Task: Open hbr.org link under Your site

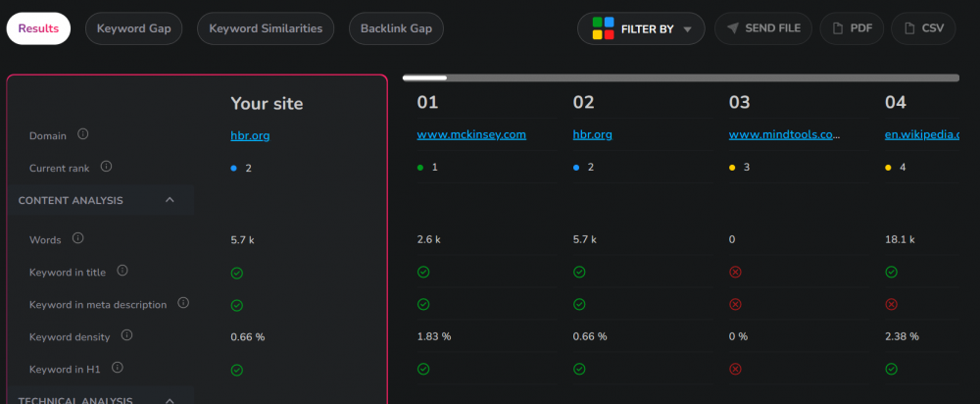Action: (x=250, y=135)
